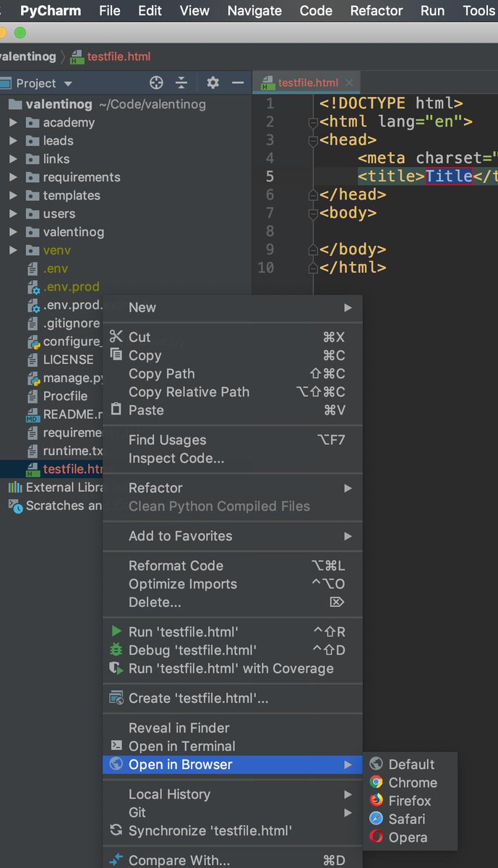The image size is (498, 868).
Task: Select the .env file
Action: (x=56, y=268)
